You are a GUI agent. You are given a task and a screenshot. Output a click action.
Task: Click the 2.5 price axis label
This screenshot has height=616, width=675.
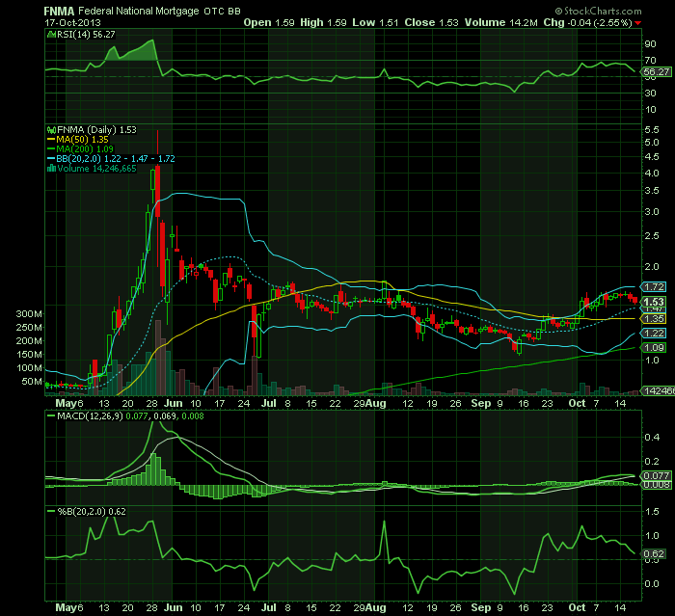pos(652,236)
